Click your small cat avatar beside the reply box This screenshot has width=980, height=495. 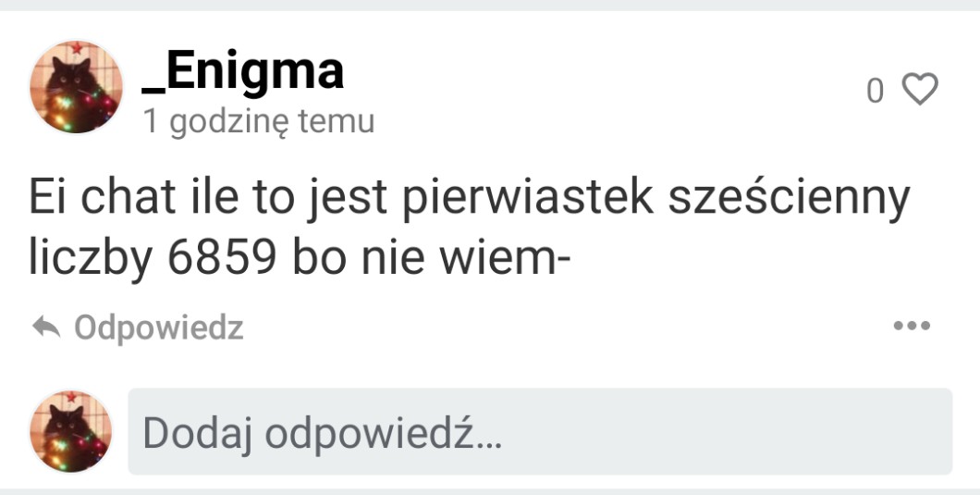tap(70, 431)
